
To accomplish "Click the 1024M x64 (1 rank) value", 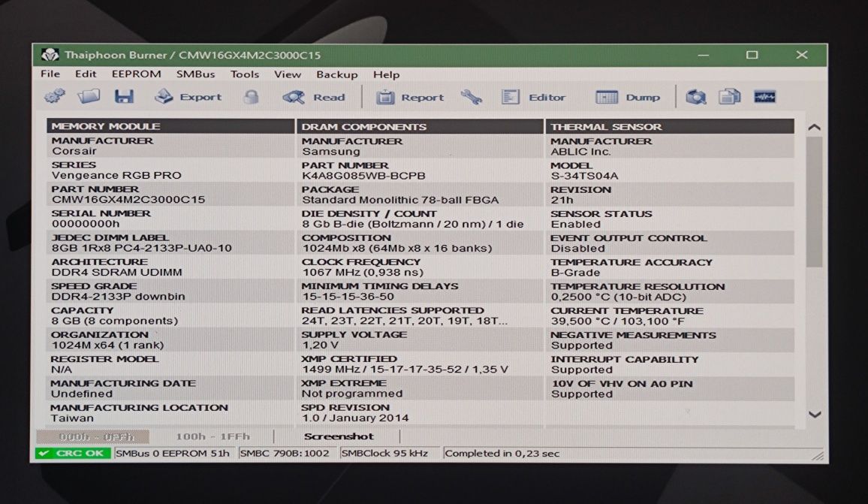I will click(107, 345).
